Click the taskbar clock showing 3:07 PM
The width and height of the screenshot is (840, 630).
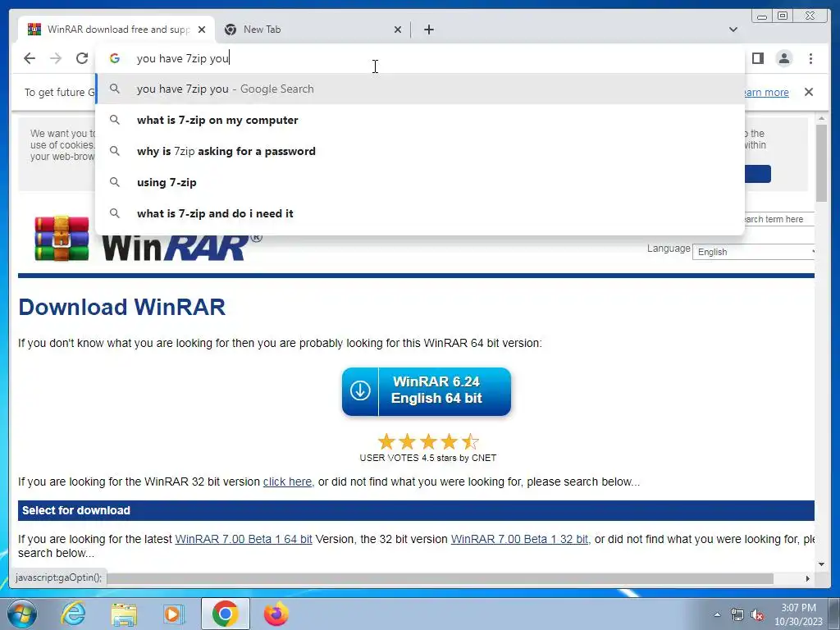pyautogui.click(x=798, y=614)
